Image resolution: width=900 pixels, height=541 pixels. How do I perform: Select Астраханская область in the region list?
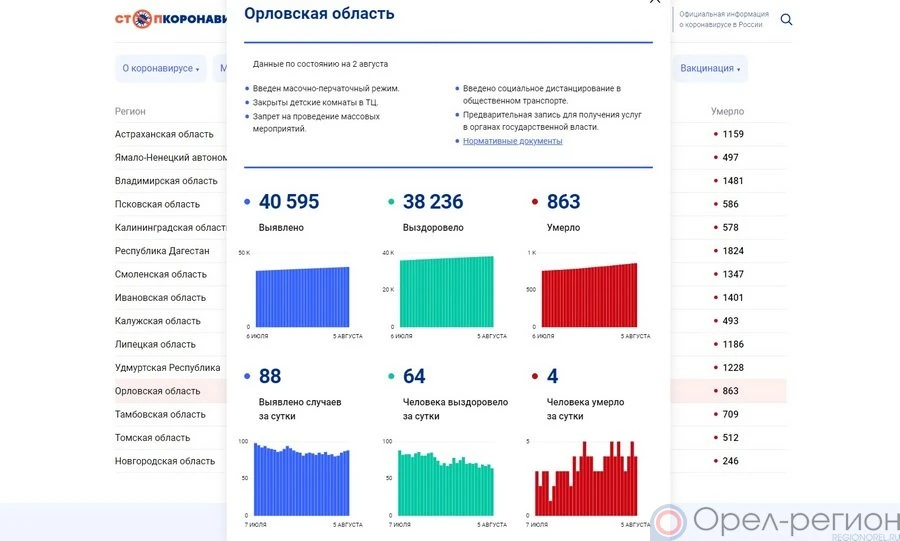[x=164, y=134]
